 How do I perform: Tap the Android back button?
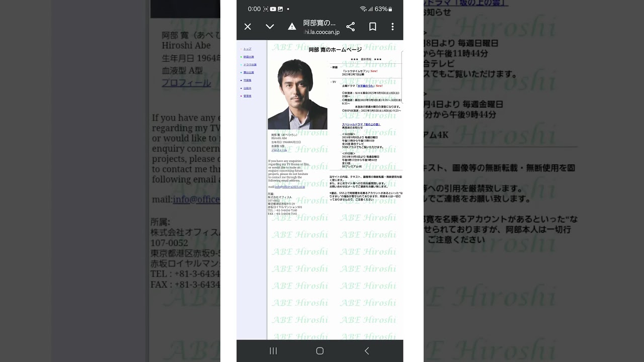point(366,351)
